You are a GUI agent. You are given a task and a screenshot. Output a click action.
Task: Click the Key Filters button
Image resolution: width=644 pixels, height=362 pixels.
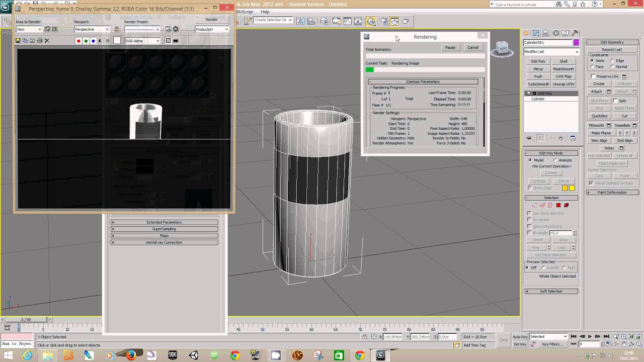[x=552, y=344]
